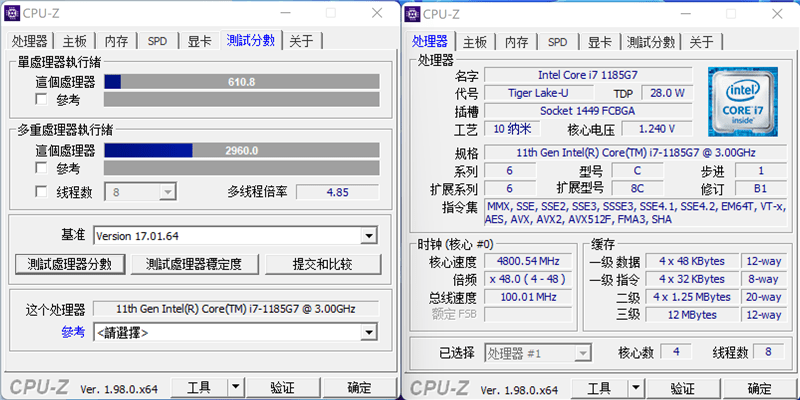Click TDP value 28.0 W
Screen dimensions: 800x400
point(667,93)
